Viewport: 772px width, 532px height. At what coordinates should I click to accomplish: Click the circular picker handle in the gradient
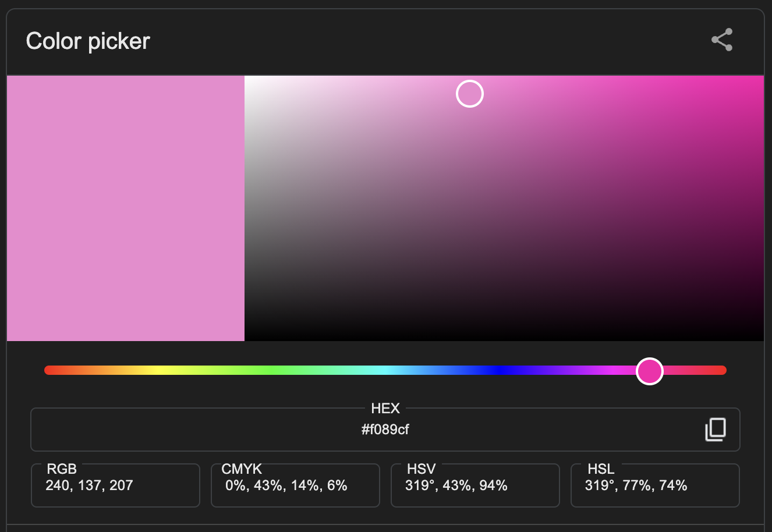pyautogui.click(x=470, y=94)
